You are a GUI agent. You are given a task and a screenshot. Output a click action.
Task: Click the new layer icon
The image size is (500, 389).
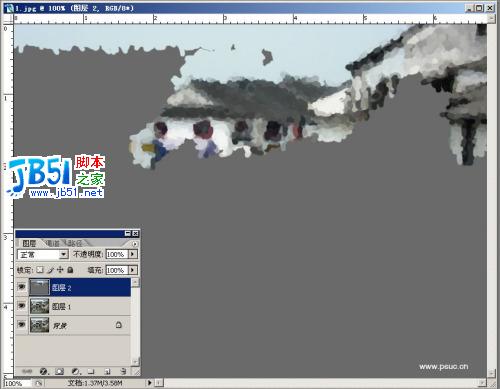coord(107,371)
